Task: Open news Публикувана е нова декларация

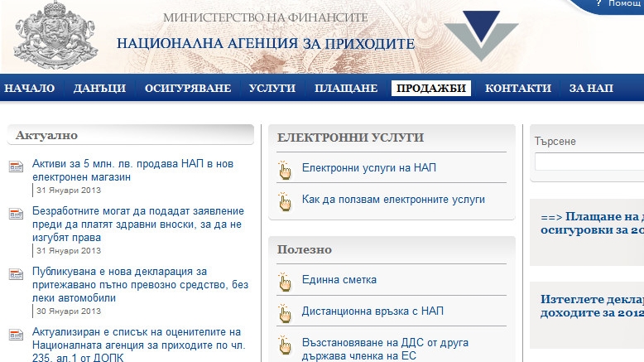Action: 140,284
